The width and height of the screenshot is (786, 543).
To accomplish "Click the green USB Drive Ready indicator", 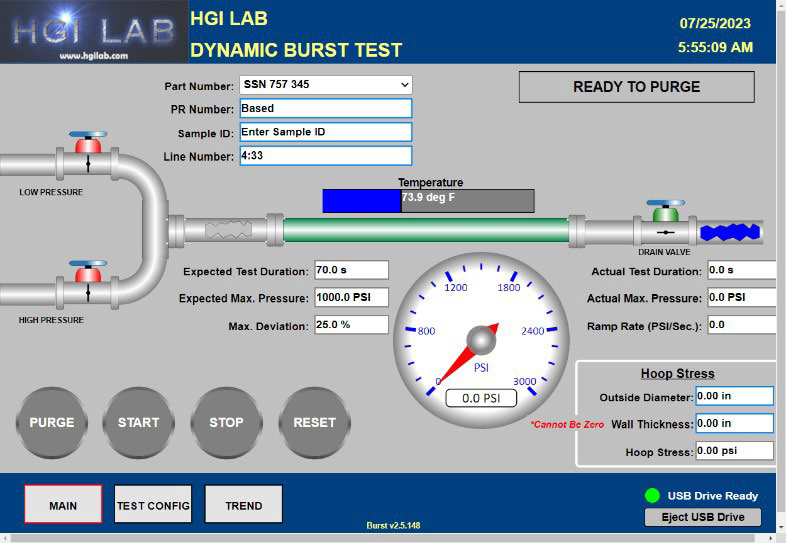I will pyautogui.click(x=652, y=495).
